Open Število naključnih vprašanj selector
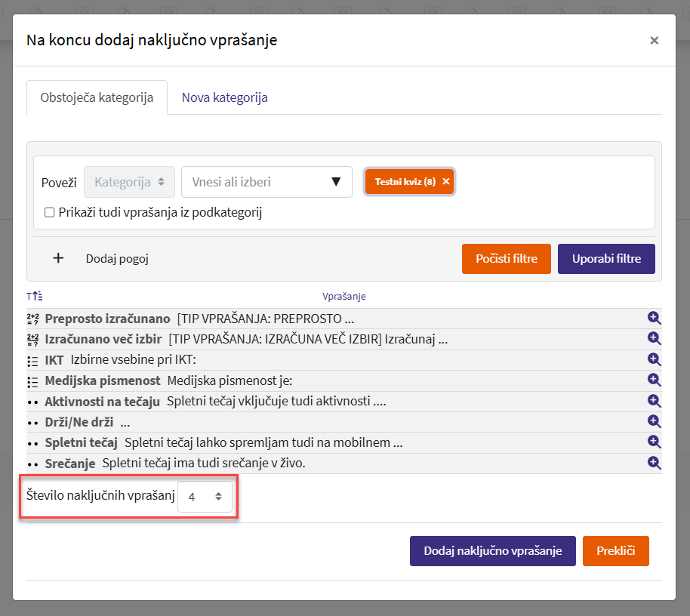 (205, 497)
